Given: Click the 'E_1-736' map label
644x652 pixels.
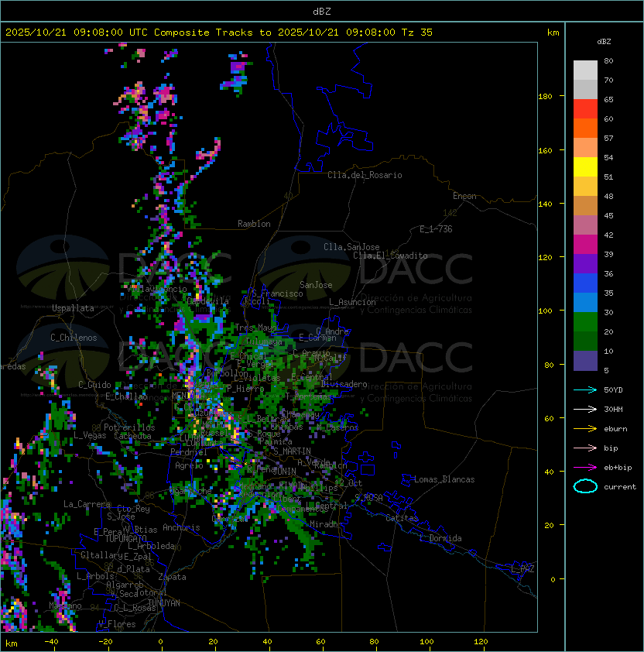Looking at the screenshot, I should coord(436,229).
